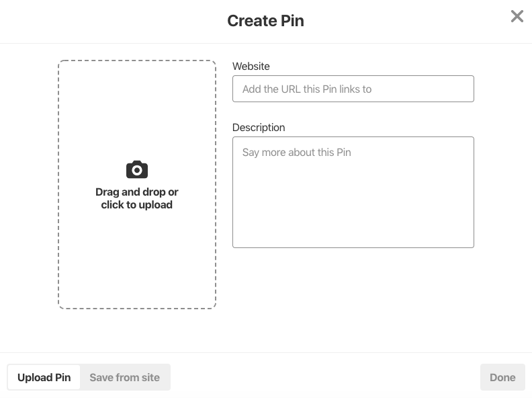This screenshot has height=398, width=532.
Task: Toggle pin mode to Save from site
Action: coord(124,377)
